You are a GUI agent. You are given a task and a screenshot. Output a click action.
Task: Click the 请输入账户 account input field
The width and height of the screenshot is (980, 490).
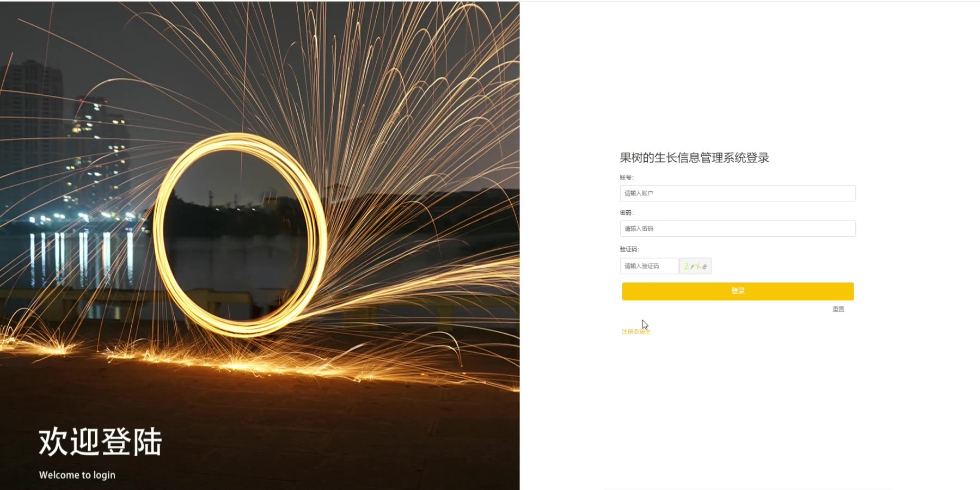point(738,193)
